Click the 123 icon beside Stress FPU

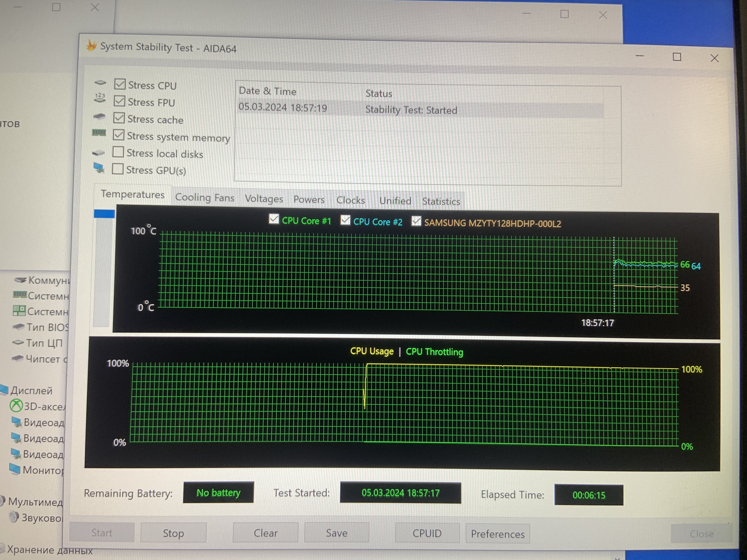tap(100, 98)
